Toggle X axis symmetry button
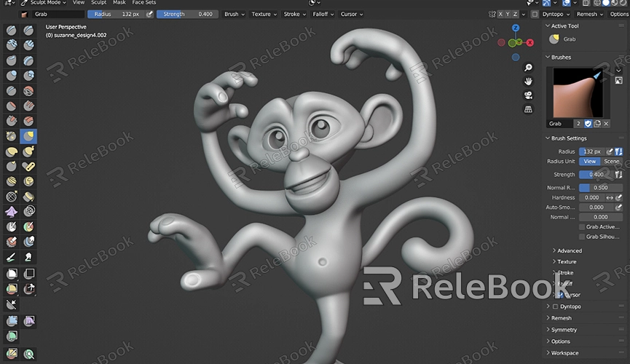The height and width of the screenshot is (364, 630). pyautogui.click(x=500, y=14)
